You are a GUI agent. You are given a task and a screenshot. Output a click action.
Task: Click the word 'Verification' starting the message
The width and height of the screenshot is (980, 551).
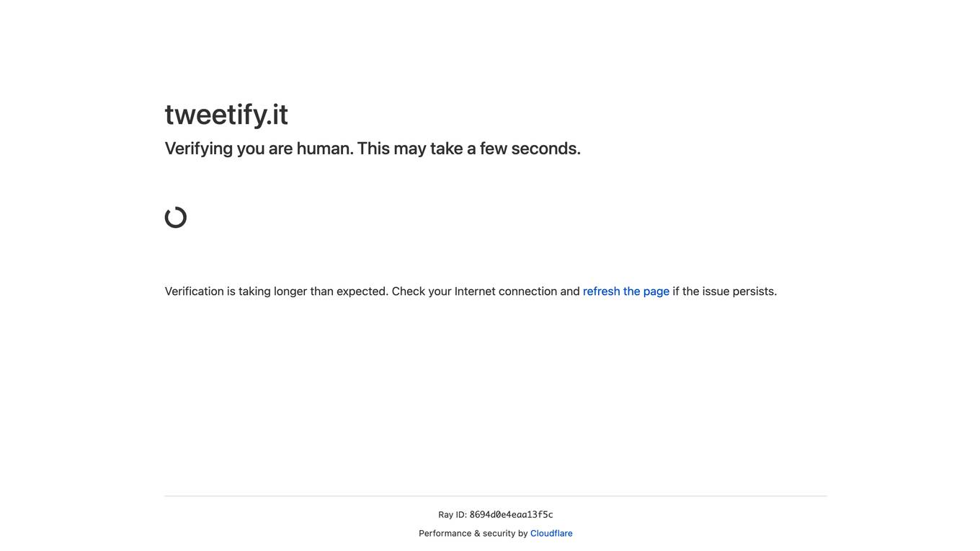(x=194, y=291)
